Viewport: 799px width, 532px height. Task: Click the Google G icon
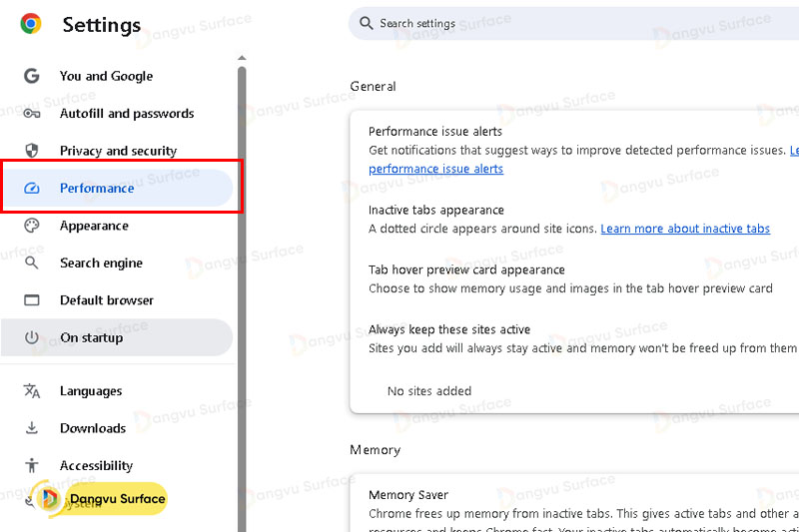click(32, 76)
